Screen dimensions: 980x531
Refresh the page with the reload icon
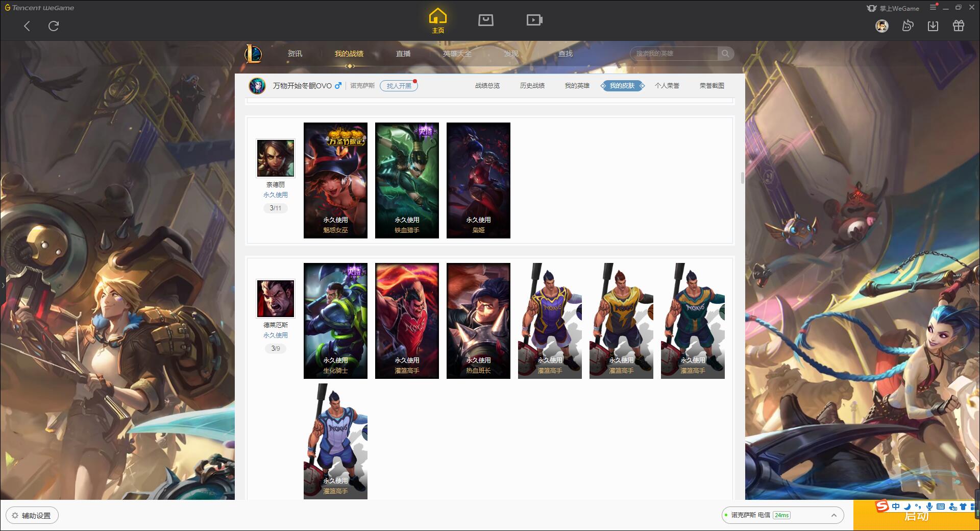[54, 26]
